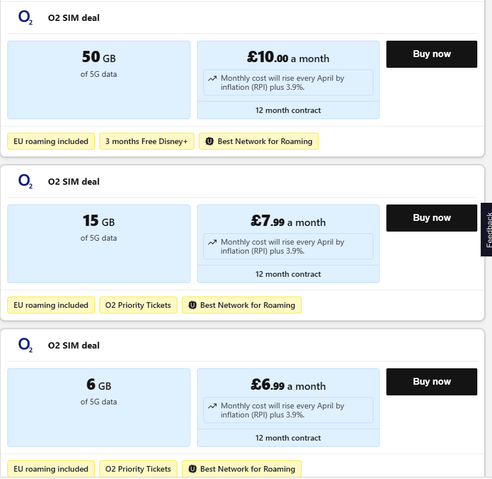
Task: Click the O2 Priority Tickets tag on the 15 GB deal
Action: [138, 305]
